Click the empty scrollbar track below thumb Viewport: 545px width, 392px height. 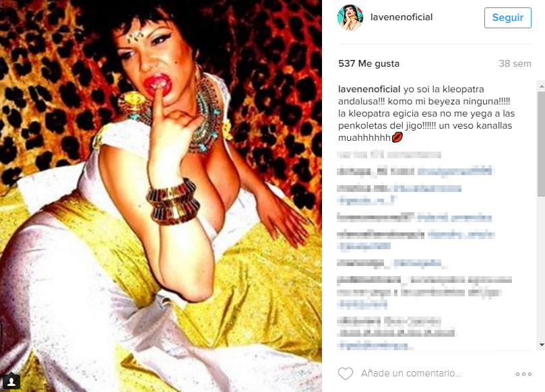542,268
